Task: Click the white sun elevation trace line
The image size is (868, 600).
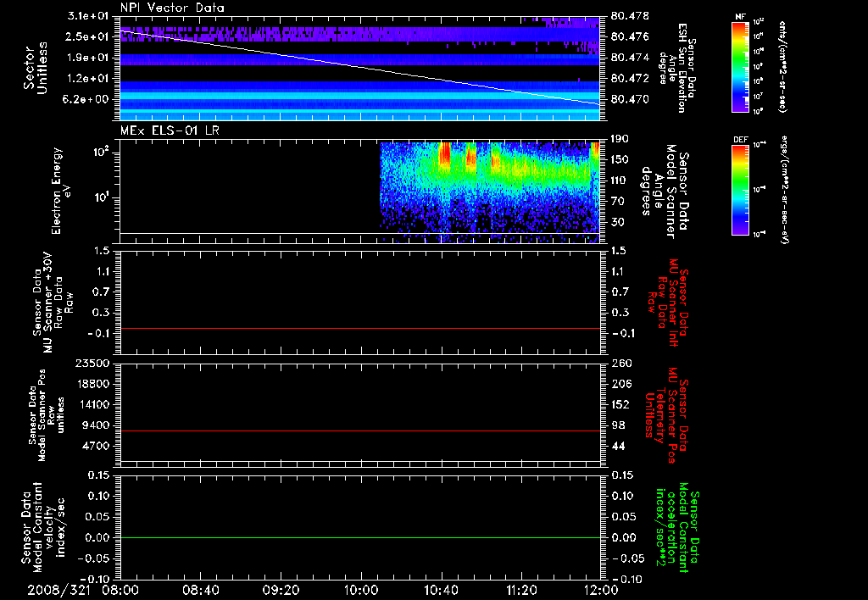Action: 359,68
